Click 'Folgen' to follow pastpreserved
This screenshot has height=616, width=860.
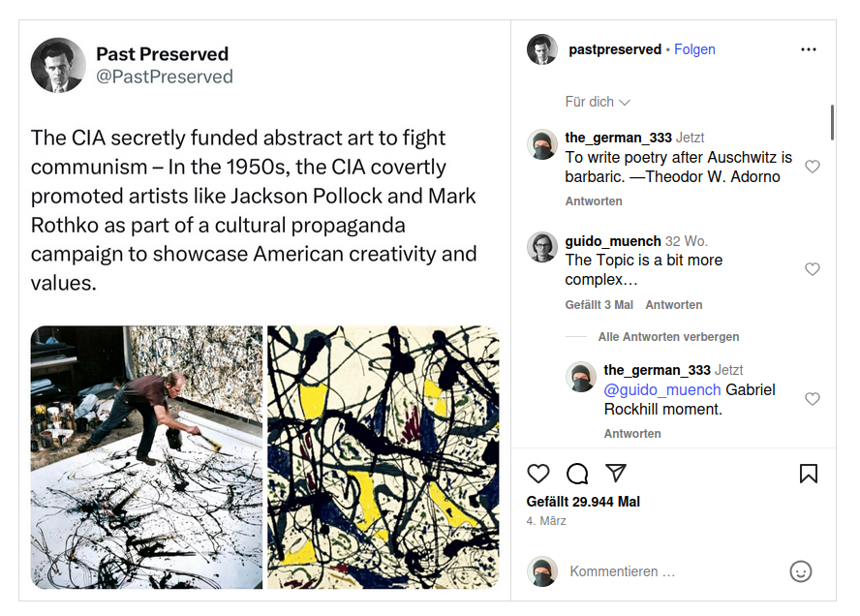[x=694, y=49]
